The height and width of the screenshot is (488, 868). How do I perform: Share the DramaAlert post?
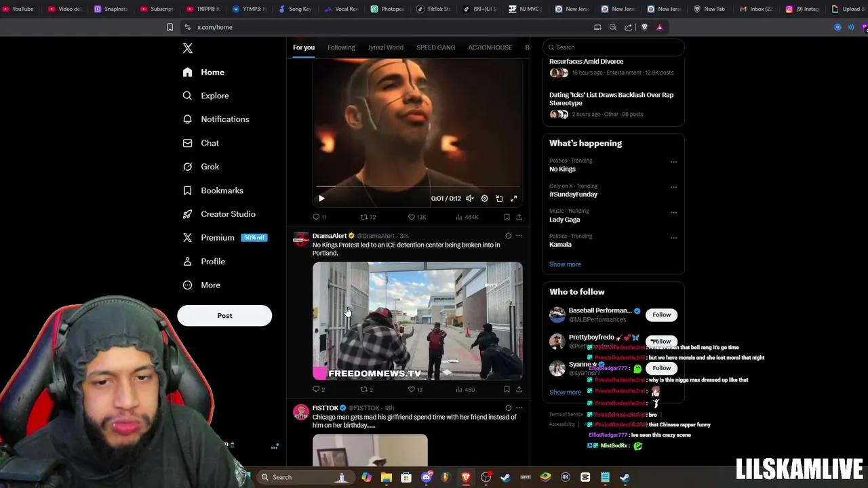519,389
